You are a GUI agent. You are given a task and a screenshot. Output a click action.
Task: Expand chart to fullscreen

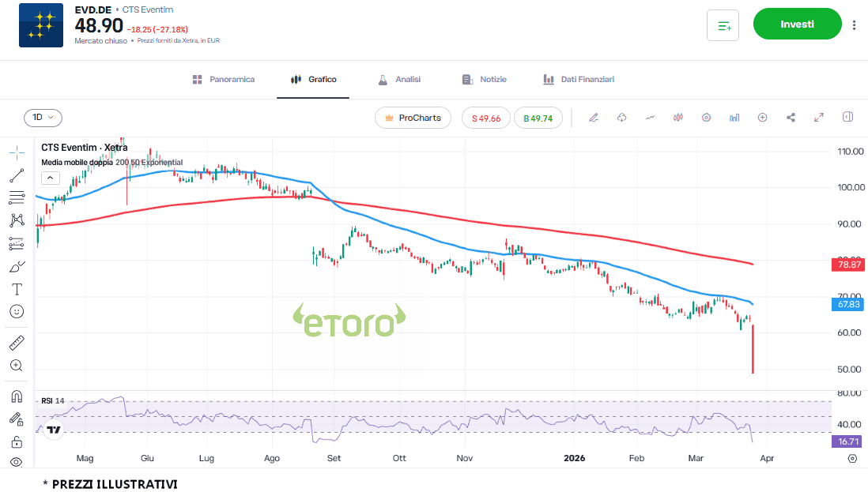click(819, 118)
